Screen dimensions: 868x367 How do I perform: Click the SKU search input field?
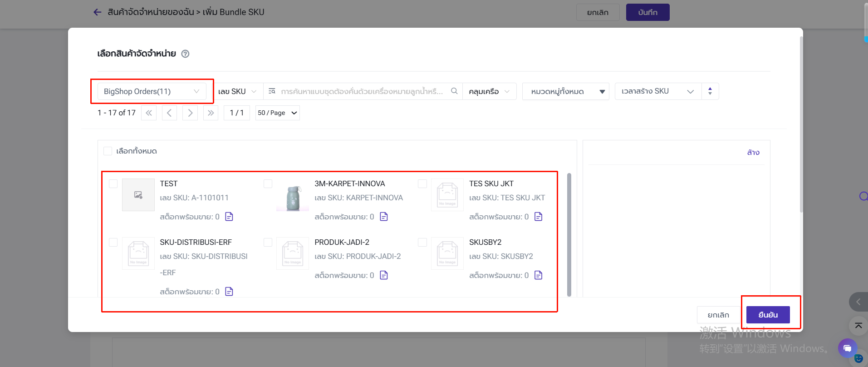[362, 91]
